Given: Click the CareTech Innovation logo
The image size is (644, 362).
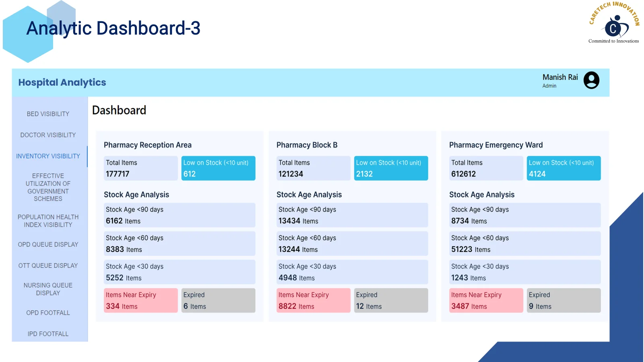Looking at the screenshot, I should 614,23.
